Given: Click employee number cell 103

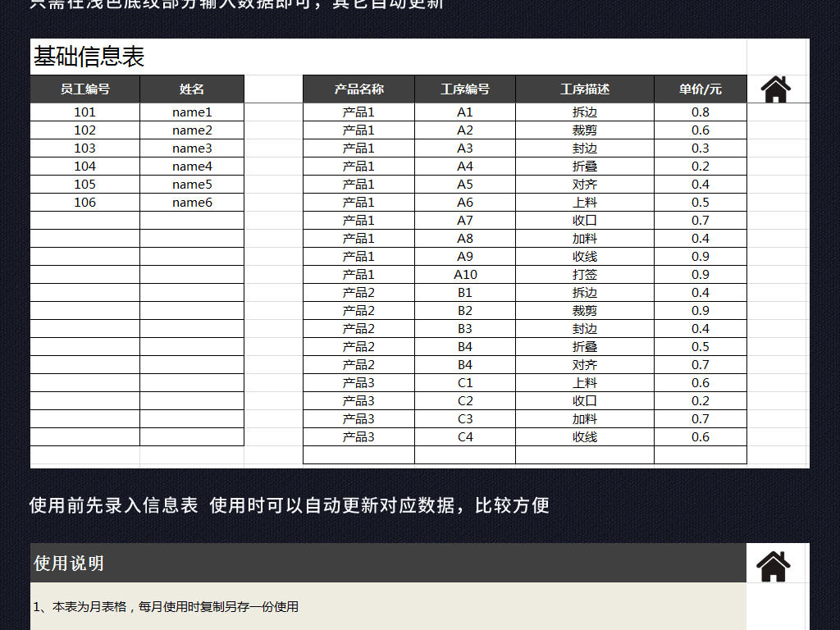Looking at the screenshot, I should click(85, 148).
